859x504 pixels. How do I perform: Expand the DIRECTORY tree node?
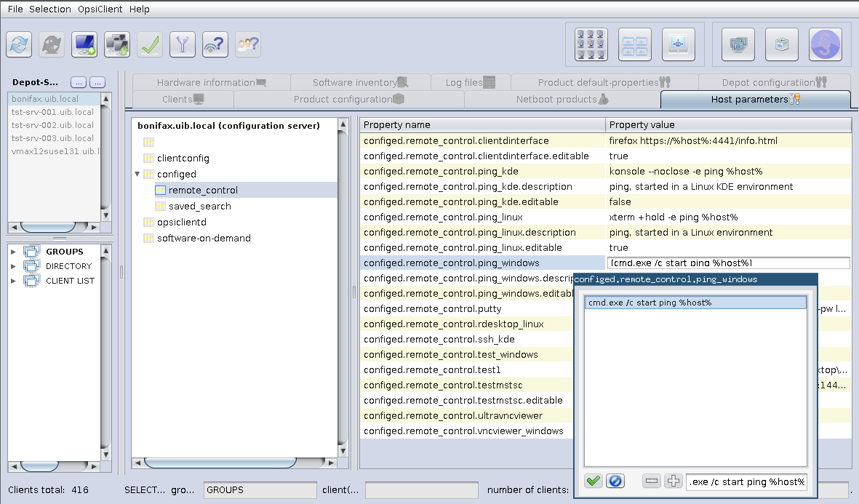[13, 266]
